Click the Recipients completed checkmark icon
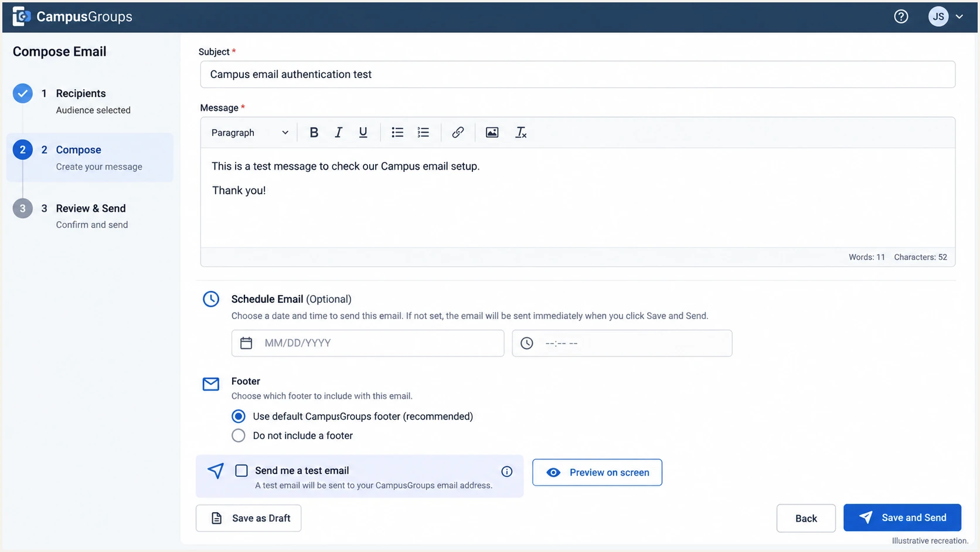Image resolution: width=980 pixels, height=552 pixels. (23, 93)
